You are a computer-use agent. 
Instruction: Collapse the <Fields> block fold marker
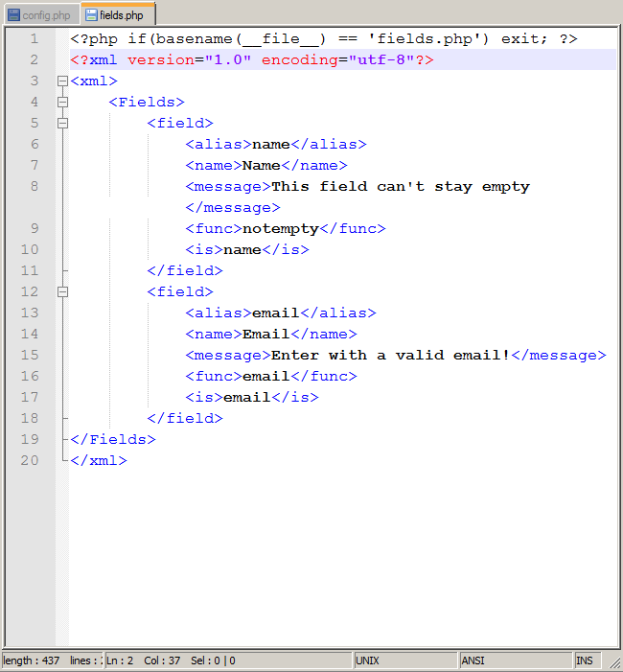[x=62, y=102]
